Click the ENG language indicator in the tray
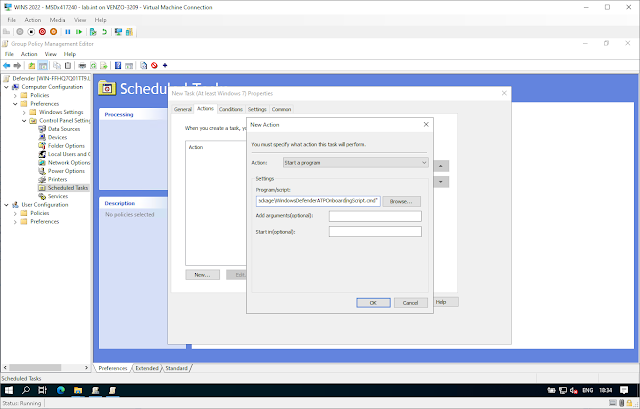640x409 pixels. (x=587, y=391)
